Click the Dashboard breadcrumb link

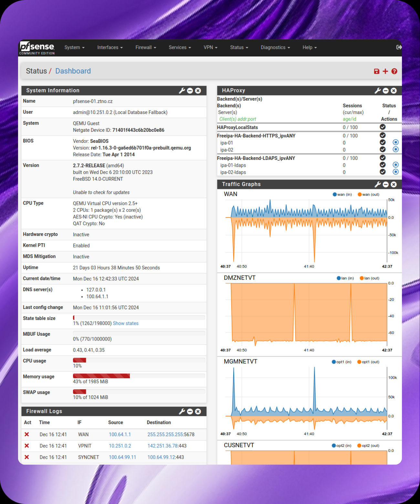point(73,71)
